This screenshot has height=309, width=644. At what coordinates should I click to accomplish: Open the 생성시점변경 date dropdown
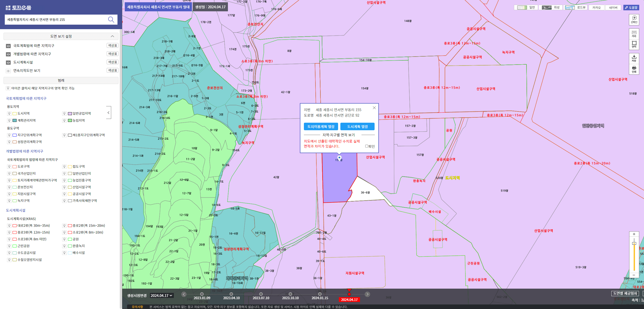pos(161,295)
